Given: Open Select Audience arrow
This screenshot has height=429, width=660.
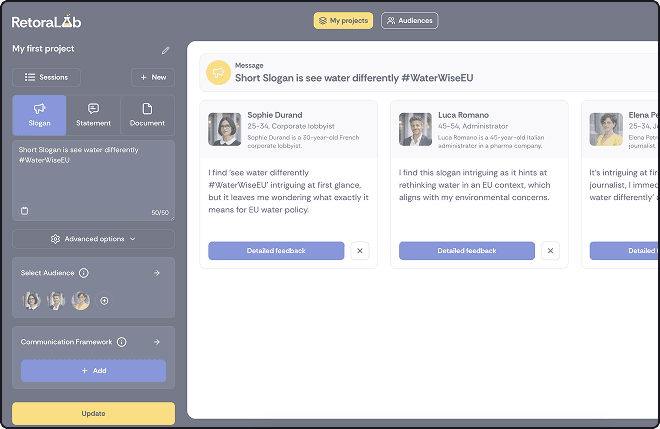Looking at the screenshot, I should (156, 272).
